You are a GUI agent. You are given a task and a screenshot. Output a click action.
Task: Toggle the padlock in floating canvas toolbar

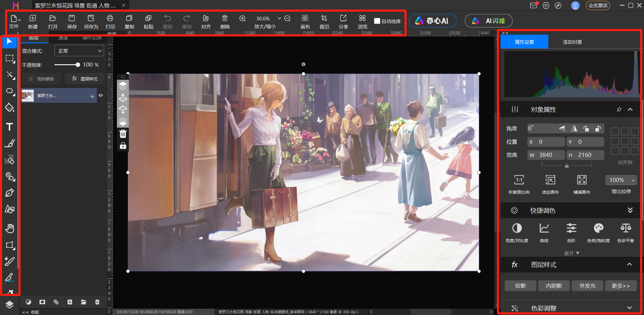(x=123, y=146)
